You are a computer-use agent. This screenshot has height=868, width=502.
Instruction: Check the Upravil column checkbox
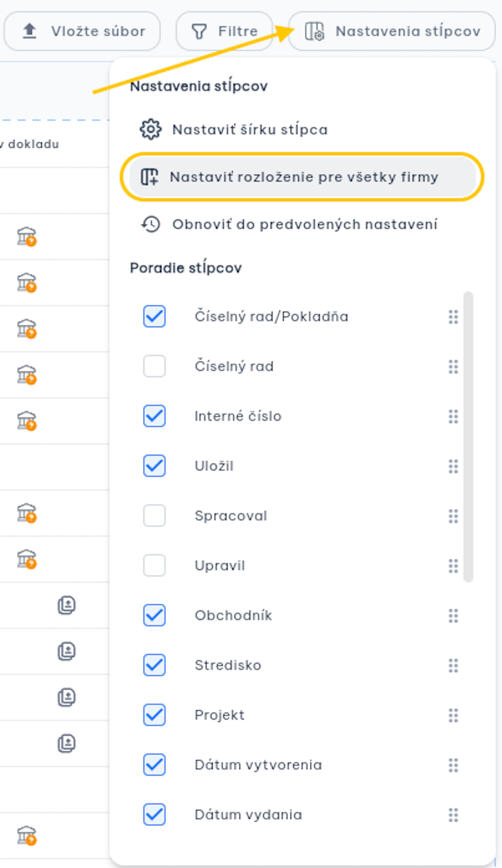154,565
